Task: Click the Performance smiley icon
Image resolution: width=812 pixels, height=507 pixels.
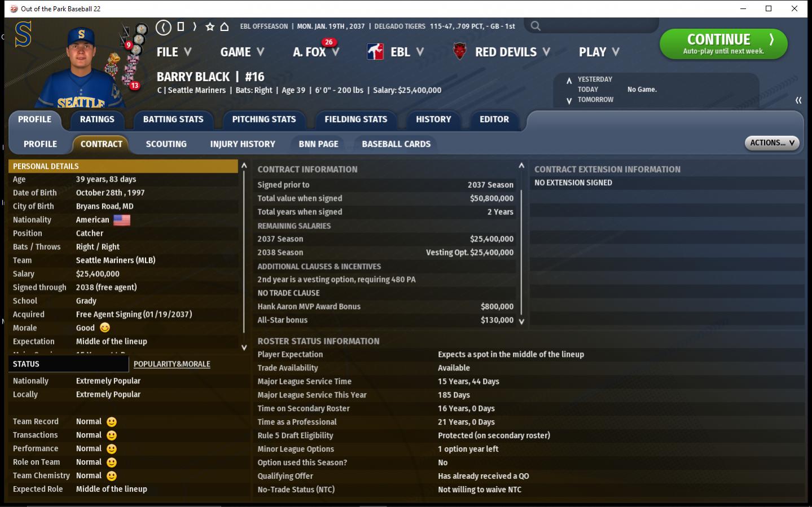Action: click(x=112, y=449)
